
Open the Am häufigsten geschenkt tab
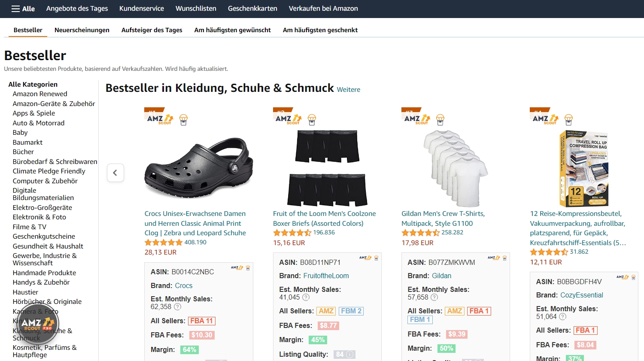tap(320, 30)
